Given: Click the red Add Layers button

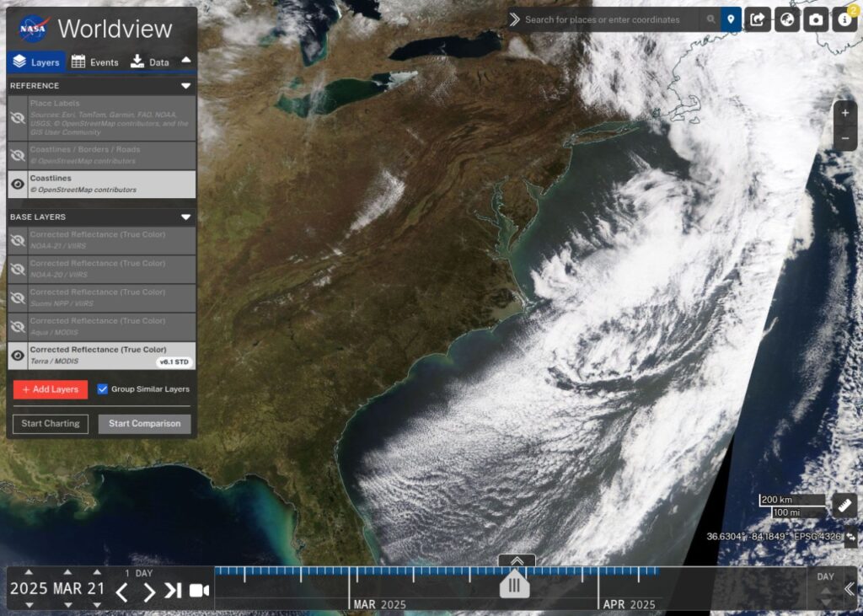Looking at the screenshot, I should pyautogui.click(x=50, y=389).
